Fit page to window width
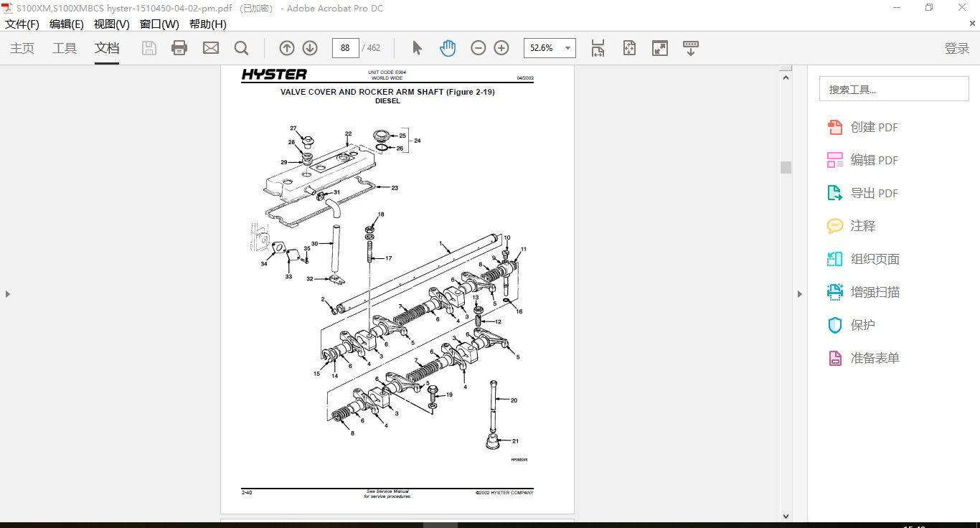The height and width of the screenshot is (528, 980). tap(598, 47)
